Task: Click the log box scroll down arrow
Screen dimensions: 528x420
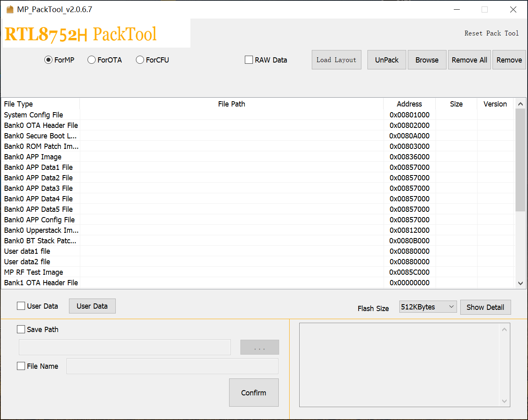Action: (x=504, y=401)
